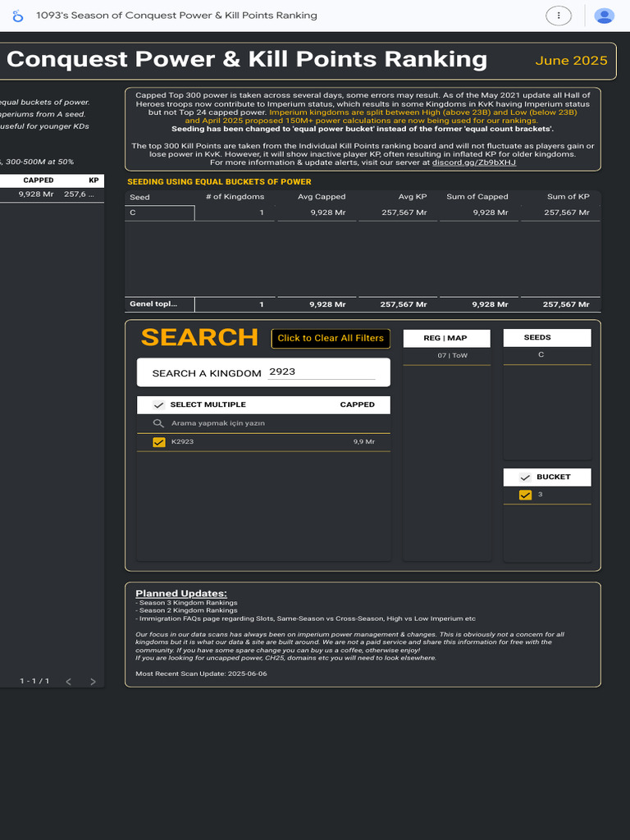Open the discord.gg/Zb9bXHJ link

tap(474, 162)
